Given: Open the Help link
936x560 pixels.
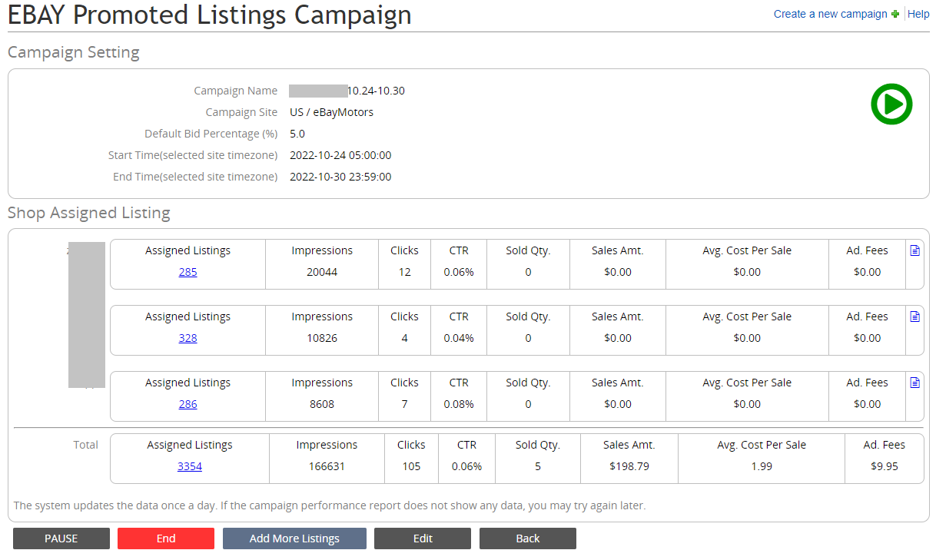Looking at the screenshot, I should (x=918, y=14).
